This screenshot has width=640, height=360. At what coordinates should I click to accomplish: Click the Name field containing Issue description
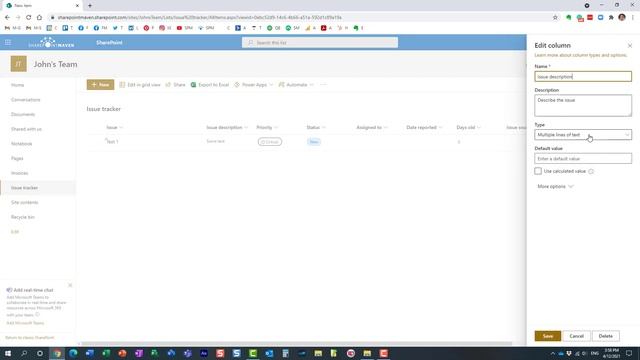[x=583, y=76]
